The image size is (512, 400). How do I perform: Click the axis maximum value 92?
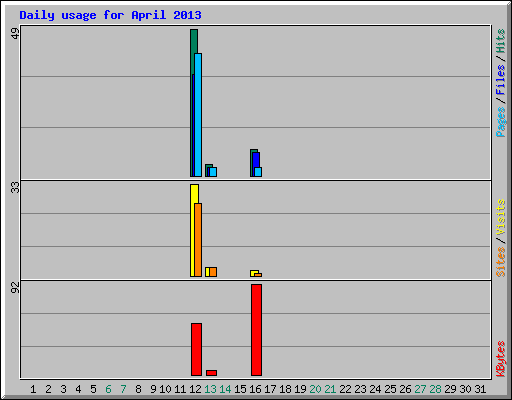(15, 288)
